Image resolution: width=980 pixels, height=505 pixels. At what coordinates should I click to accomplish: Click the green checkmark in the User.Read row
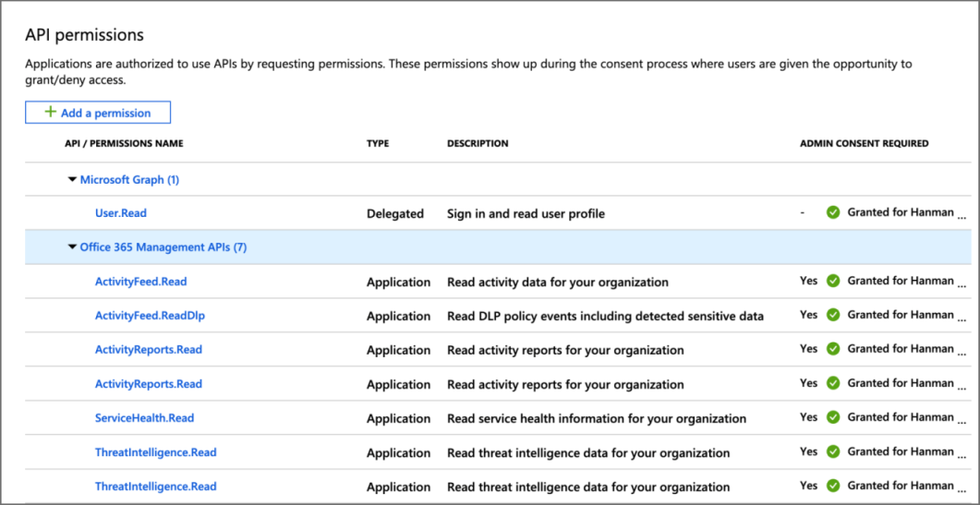tap(833, 212)
